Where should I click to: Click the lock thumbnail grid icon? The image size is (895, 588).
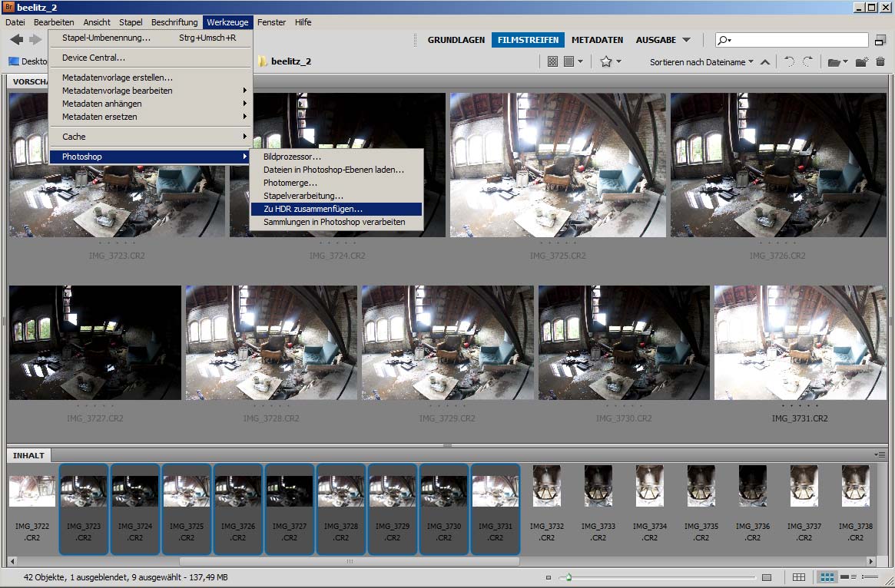tap(799, 577)
